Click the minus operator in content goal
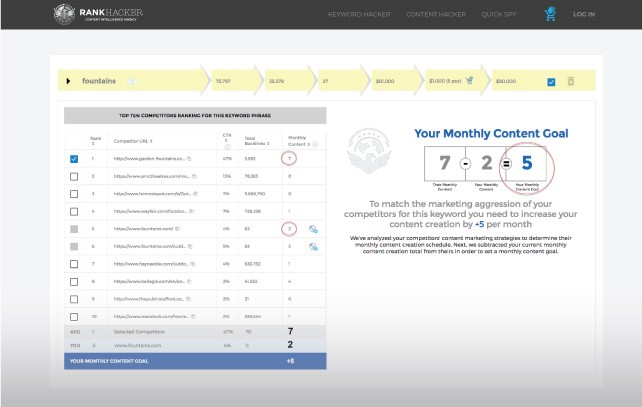The width and height of the screenshot is (642, 407). click(x=465, y=164)
